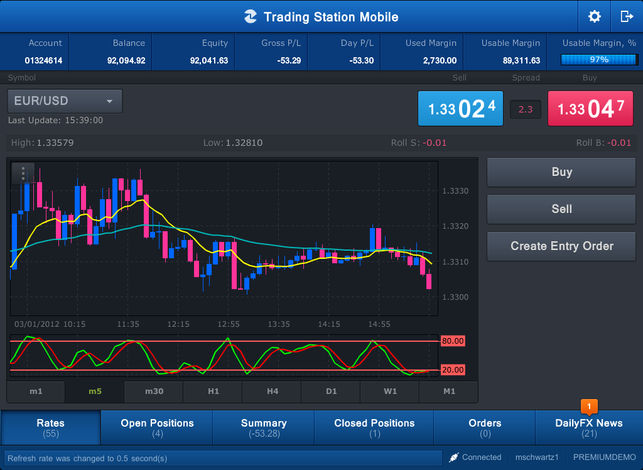Switch to the Summary tab
Viewport: 643px width, 470px height.
[x=264, y=427]
